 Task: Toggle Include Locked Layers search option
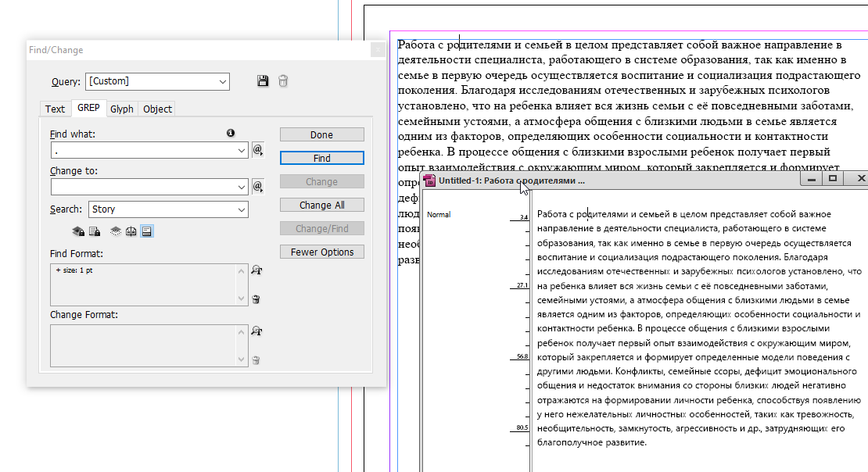[77, 231]
